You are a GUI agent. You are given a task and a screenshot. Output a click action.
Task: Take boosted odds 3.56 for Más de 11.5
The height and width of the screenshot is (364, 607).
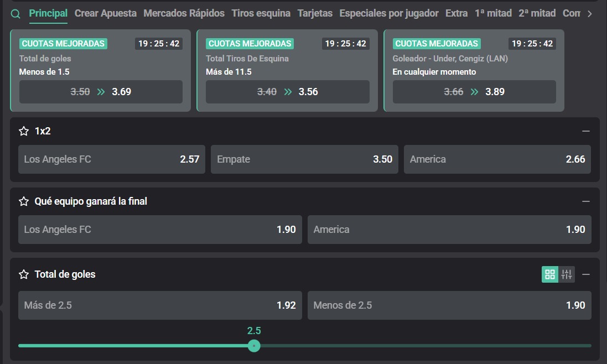pos(288,92)
